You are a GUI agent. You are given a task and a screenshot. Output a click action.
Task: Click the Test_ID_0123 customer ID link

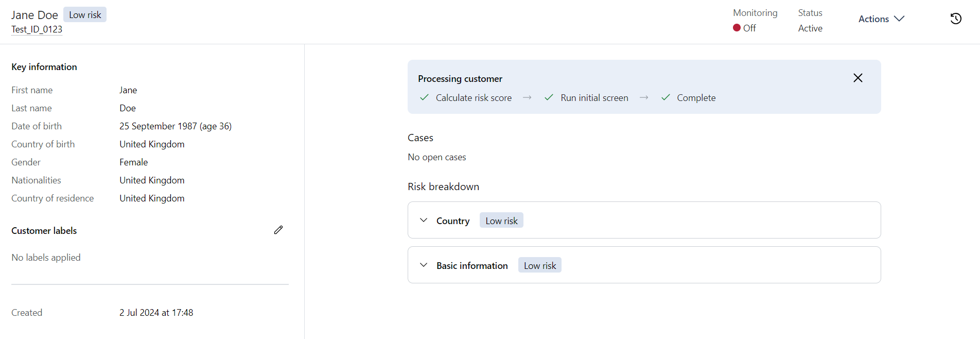pyautogui.click(x=37, y=29)
